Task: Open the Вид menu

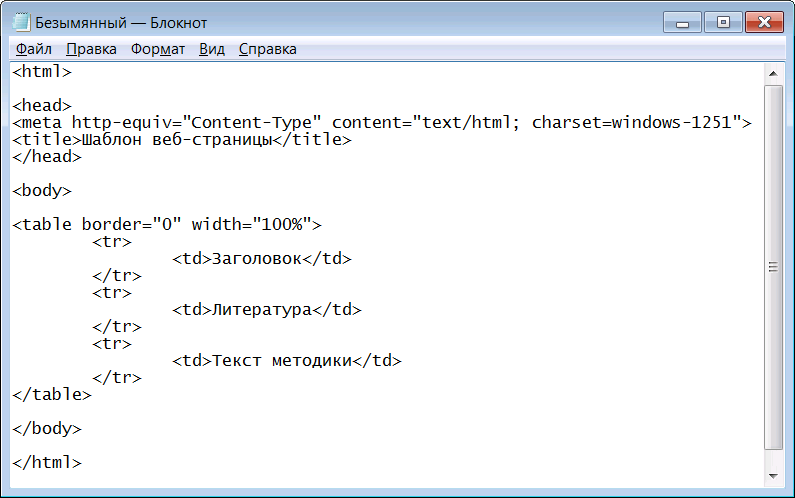Action: point(211,49)
